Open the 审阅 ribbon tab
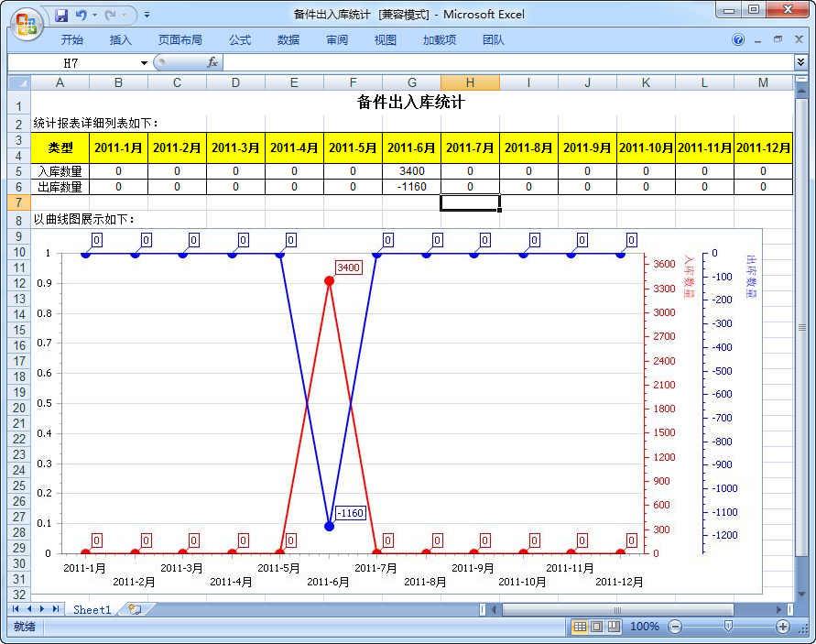This screenshot has height=644, width=816. tap(337, 40)
